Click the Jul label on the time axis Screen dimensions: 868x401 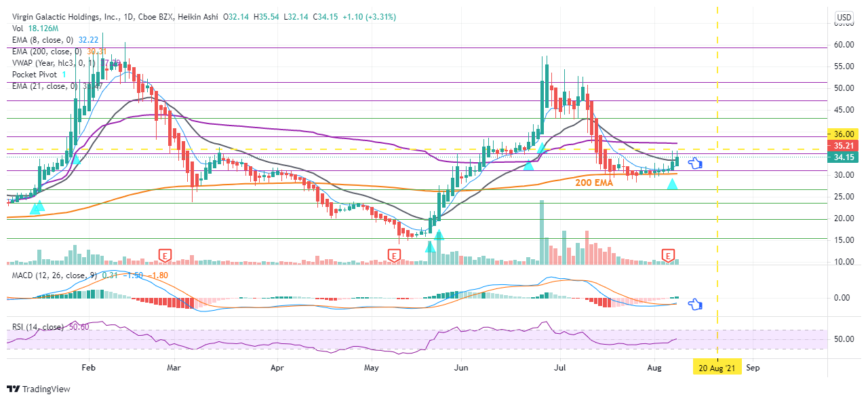[559, 368]
